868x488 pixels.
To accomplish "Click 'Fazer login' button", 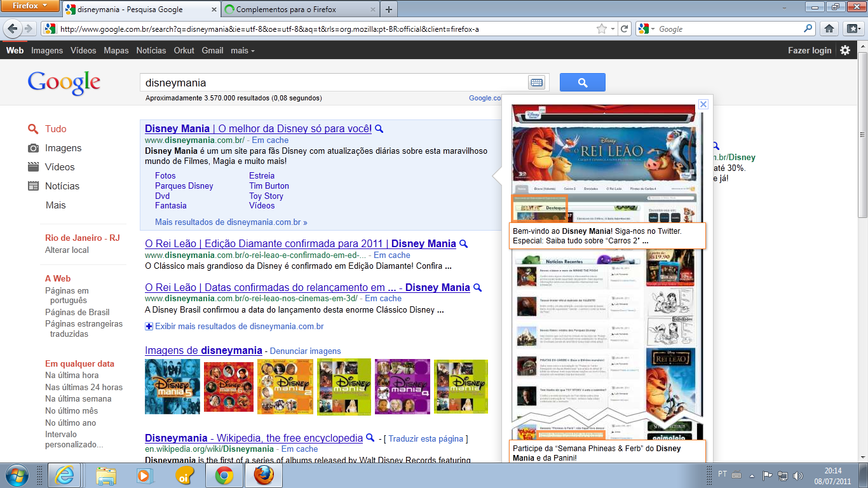I will 809,50.
